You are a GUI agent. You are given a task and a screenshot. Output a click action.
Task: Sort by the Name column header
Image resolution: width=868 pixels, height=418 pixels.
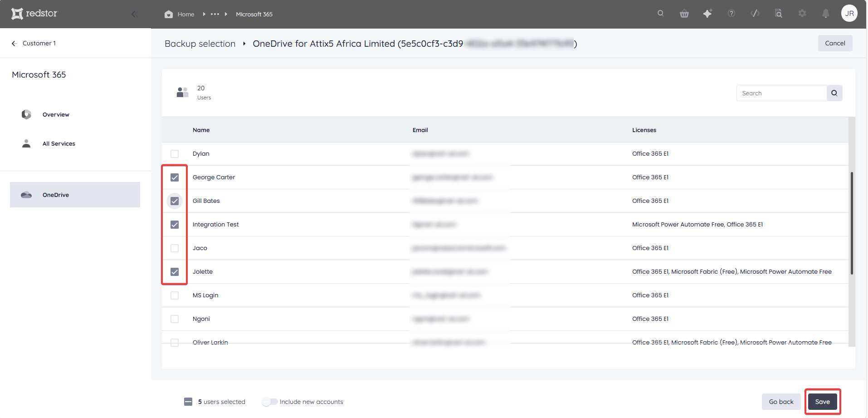tap(201, 130)
